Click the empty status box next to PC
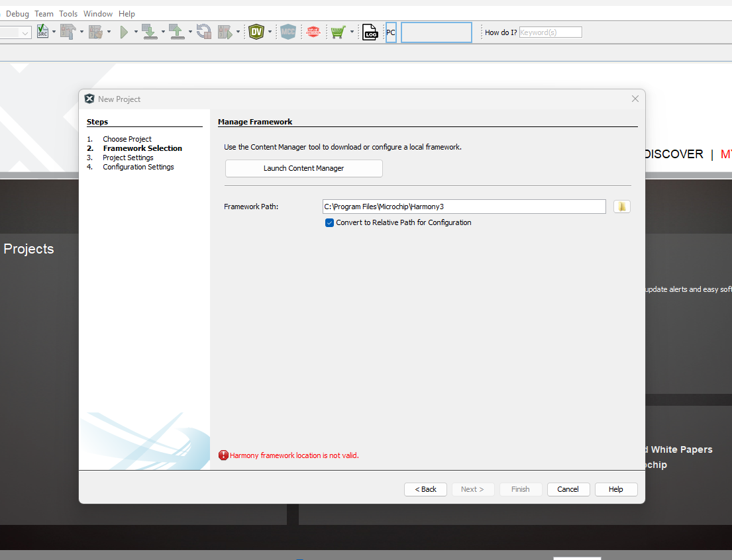This screenshot has height=560, width=732. 437,32
